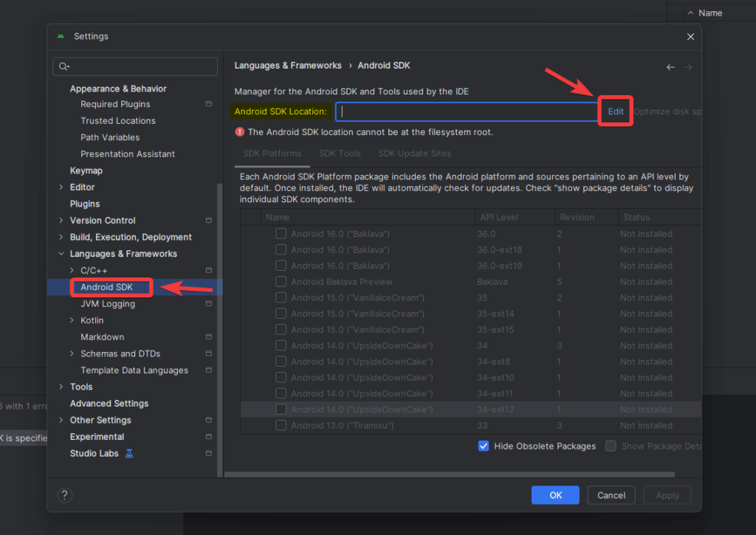This screenshot has width=756, height=535.
Task: Click the Android Studio logo in dialog titlebar
Action: 60,35
